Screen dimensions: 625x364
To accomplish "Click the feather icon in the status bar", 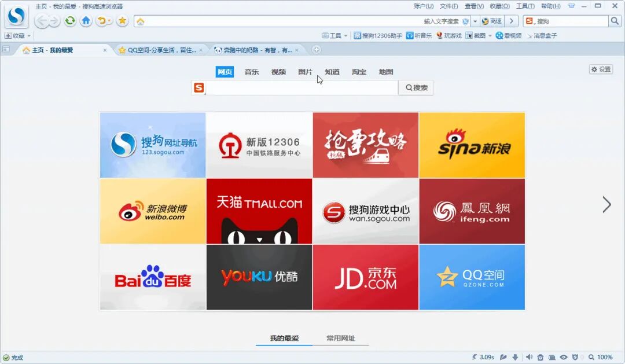I will (503, 357).
